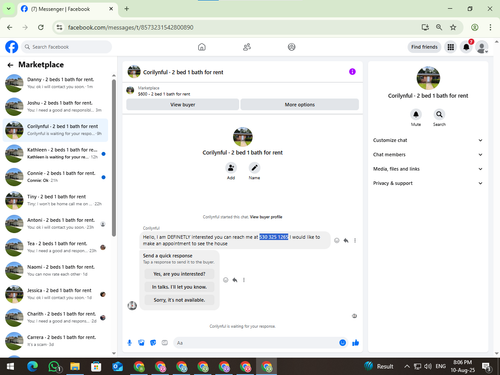
Task: Open the Friends icon in top navigation
Action: point(247,47)
